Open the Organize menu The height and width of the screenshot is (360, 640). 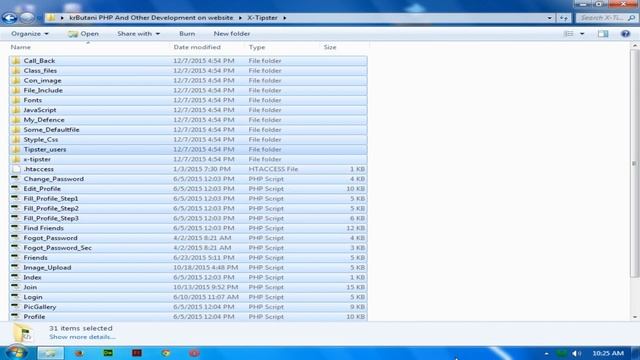tap(29, 34)
